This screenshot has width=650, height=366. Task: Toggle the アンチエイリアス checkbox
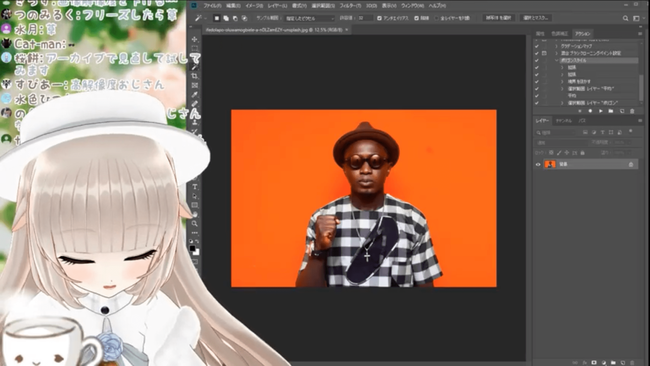click(x=379, y=18)
